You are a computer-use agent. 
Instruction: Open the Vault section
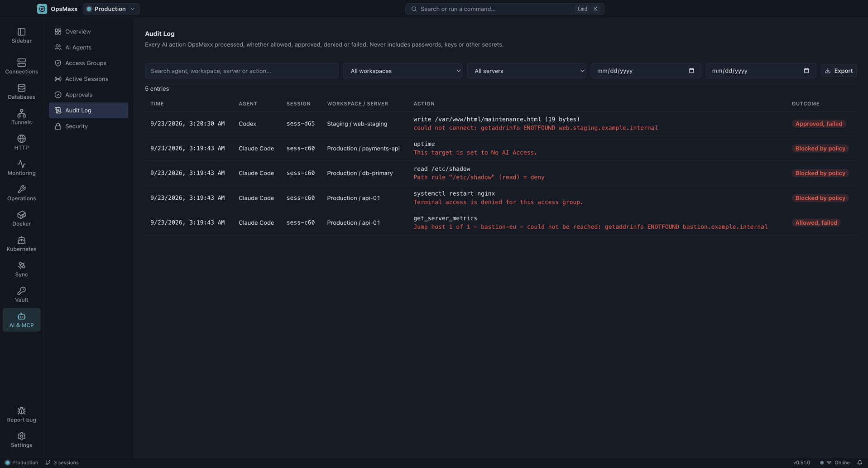[x=21, y=294]
